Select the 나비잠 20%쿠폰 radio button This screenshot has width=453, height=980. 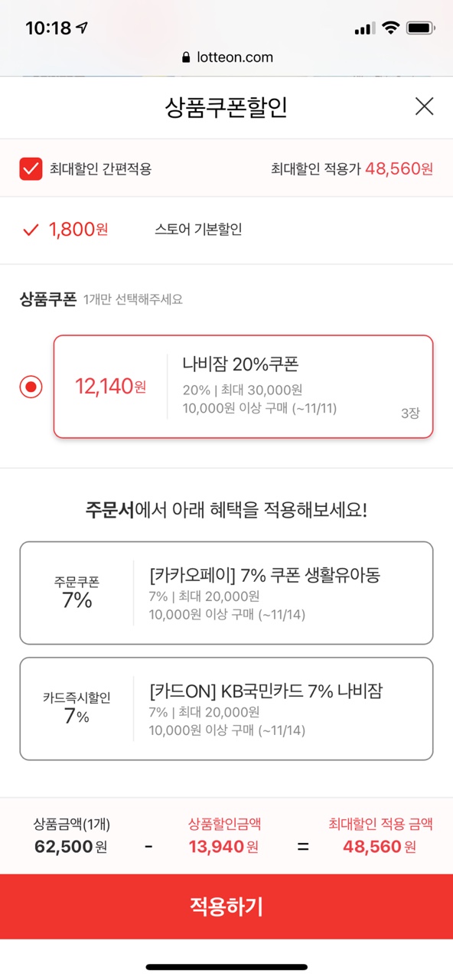(x=31, y=387)
